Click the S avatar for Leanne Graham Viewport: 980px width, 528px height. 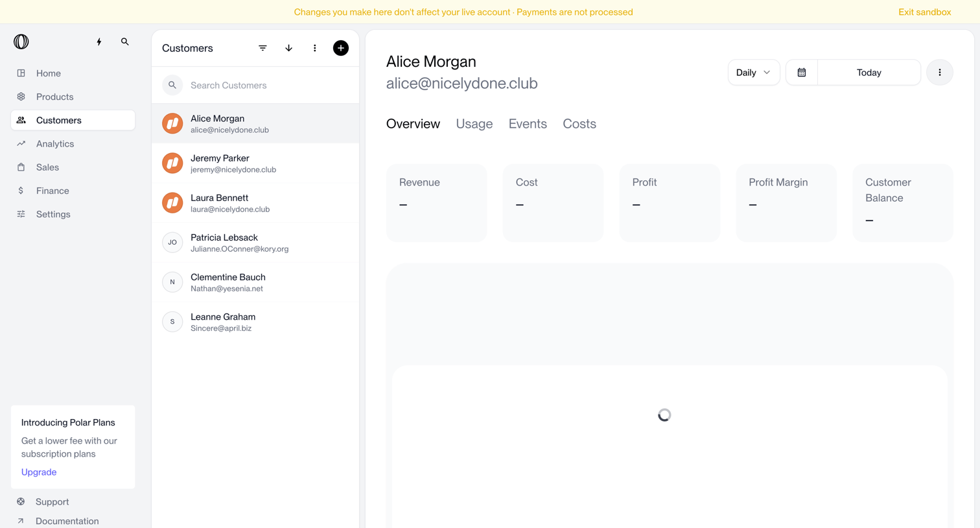point(172,322)
